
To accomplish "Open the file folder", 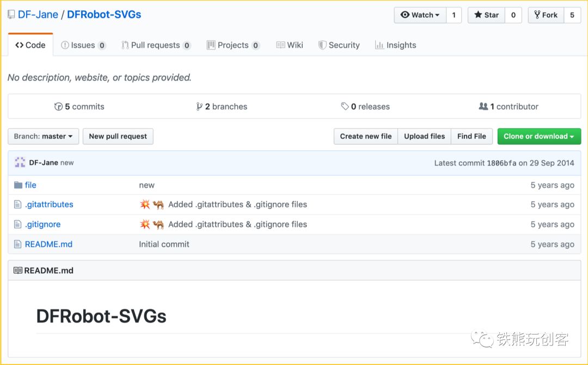I will tap(30, 185).
